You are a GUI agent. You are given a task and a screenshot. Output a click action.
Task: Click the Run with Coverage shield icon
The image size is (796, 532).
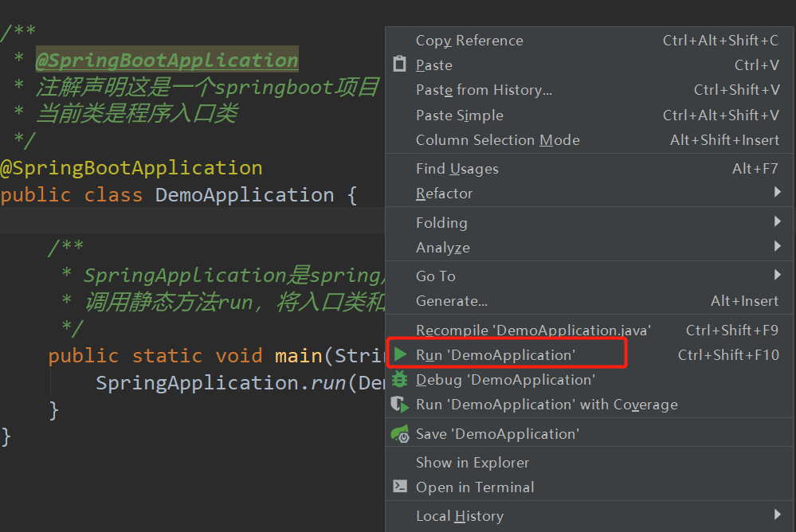click(x=400, y=405)
